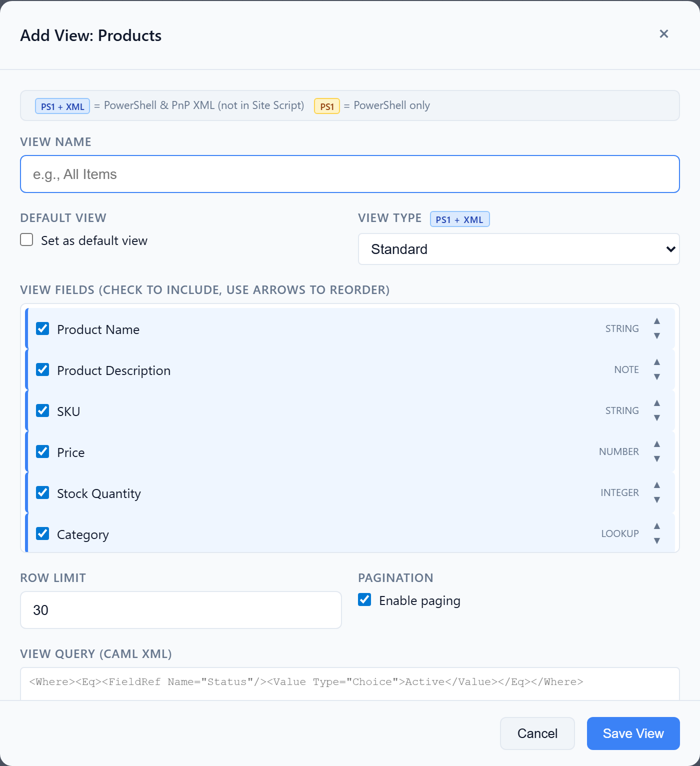Move Stock Quantity field up

click(x=657, y=485)
